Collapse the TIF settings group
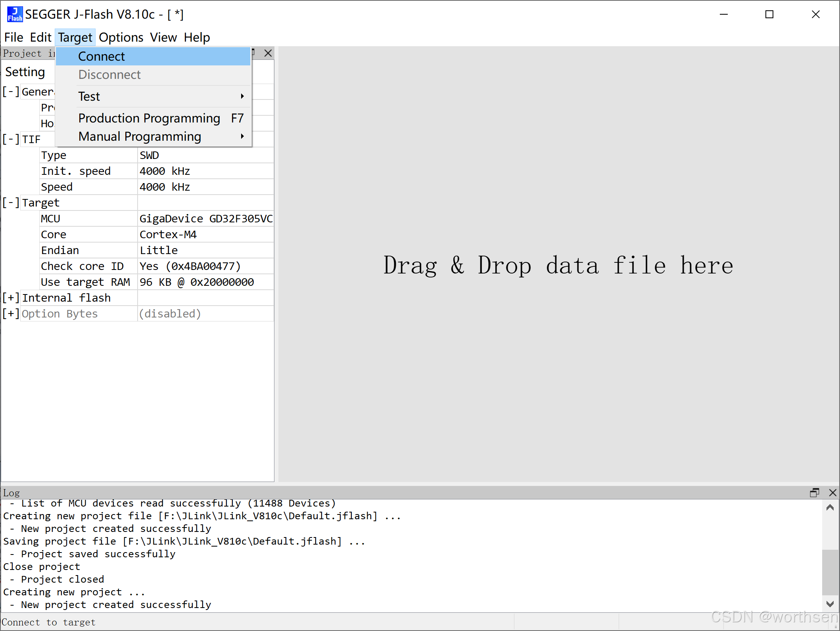This screenshot has height=631, width=840. point(11,139)
